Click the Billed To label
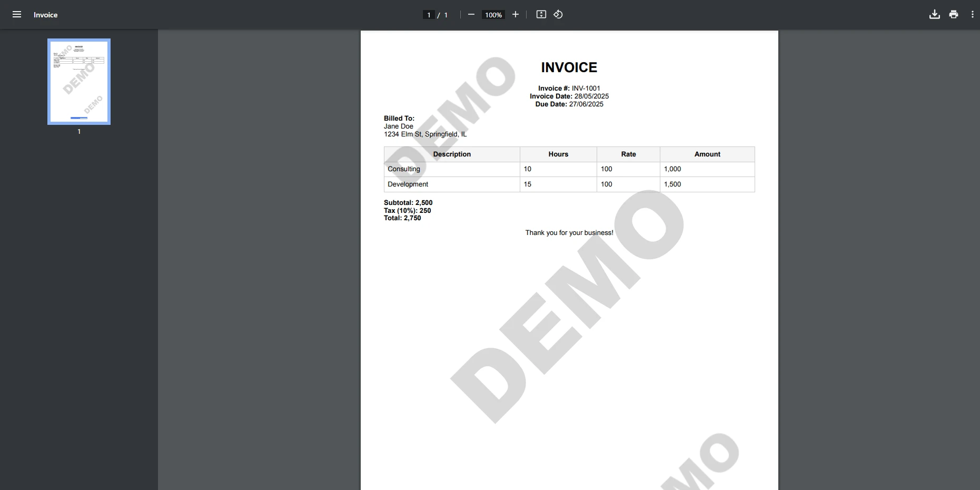 pyautogui.click(x=399, y=119)
